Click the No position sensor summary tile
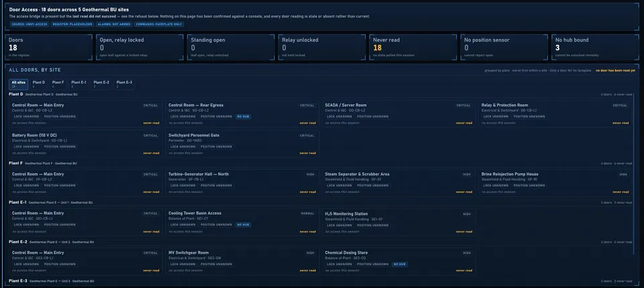 (x=504, y=47)
